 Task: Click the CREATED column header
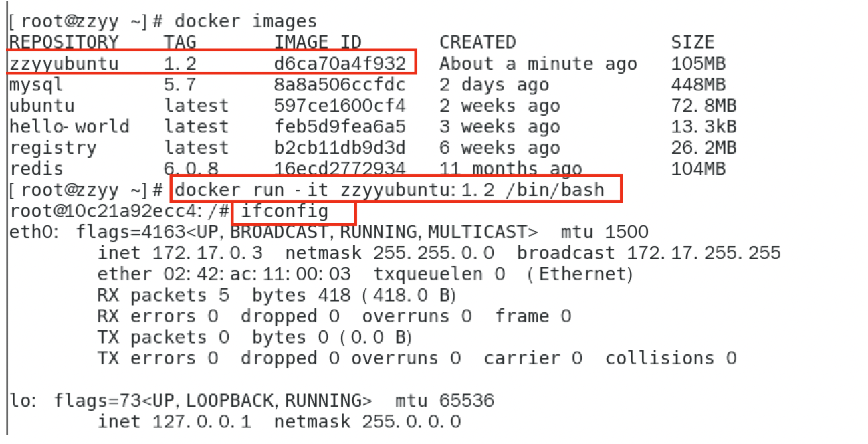pos(477,43)
